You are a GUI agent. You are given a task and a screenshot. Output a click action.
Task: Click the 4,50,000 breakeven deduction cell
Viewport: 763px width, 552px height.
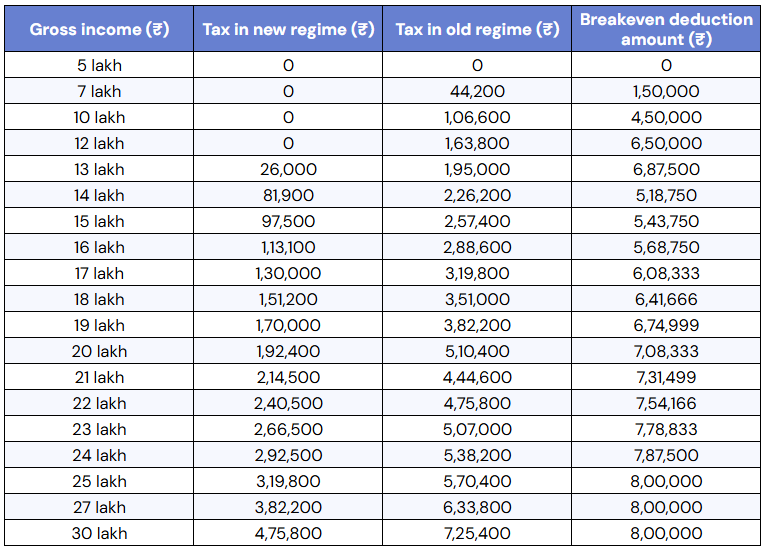click(666, 117)
